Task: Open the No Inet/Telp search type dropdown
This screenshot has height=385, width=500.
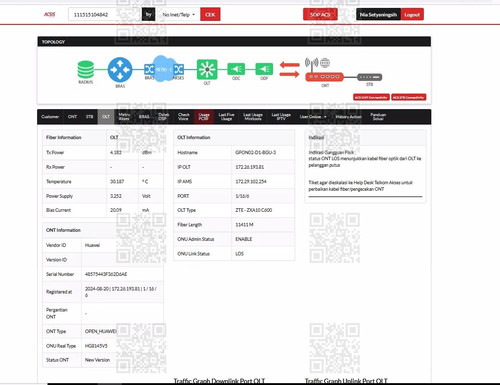Action: click(178, 15)
